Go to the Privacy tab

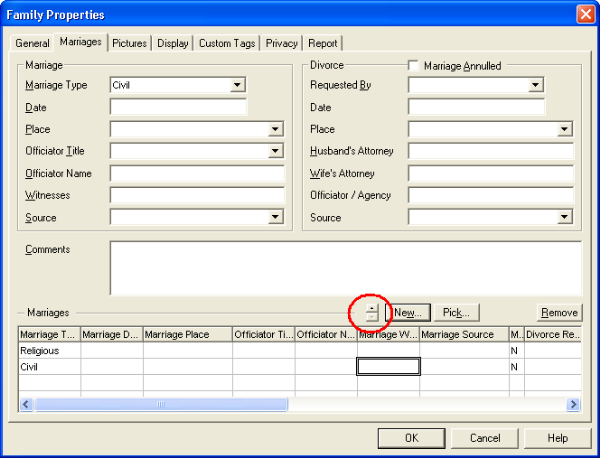click(282, 43)
